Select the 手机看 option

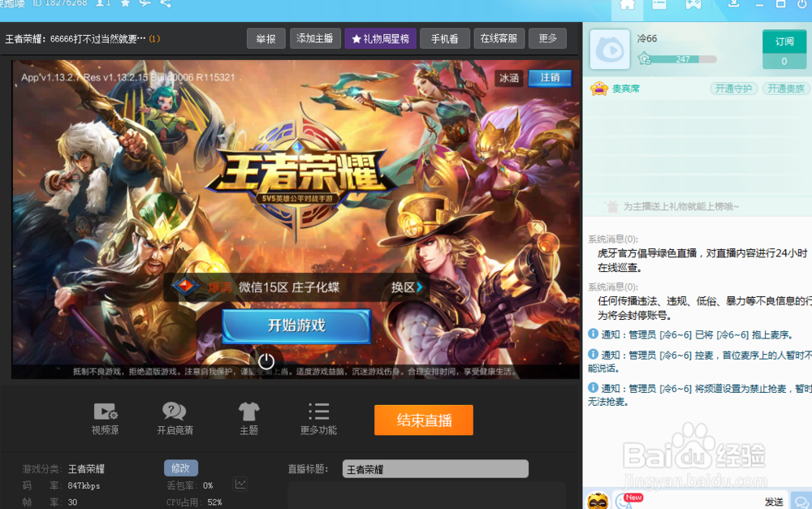click(444, 38)
